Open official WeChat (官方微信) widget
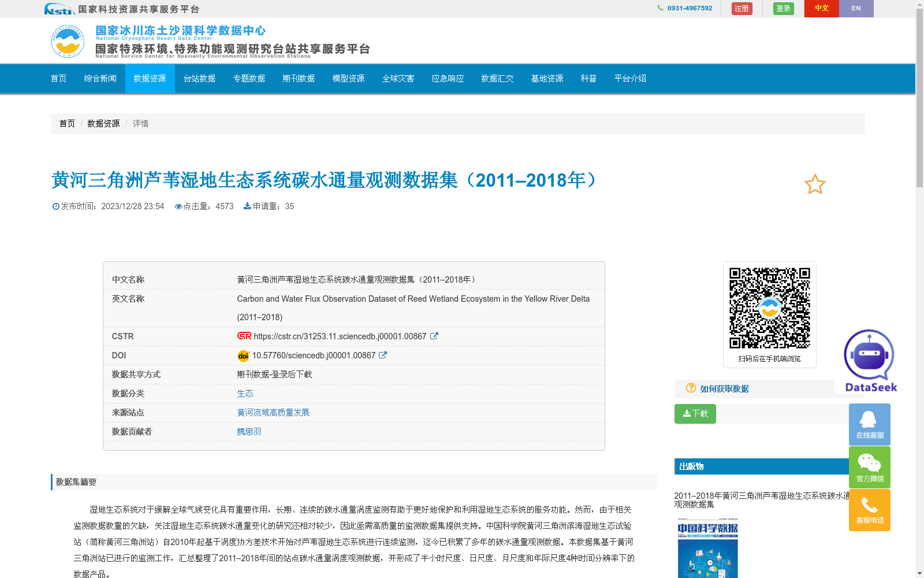The image size is (924, 578). click(x=870, y=467)
